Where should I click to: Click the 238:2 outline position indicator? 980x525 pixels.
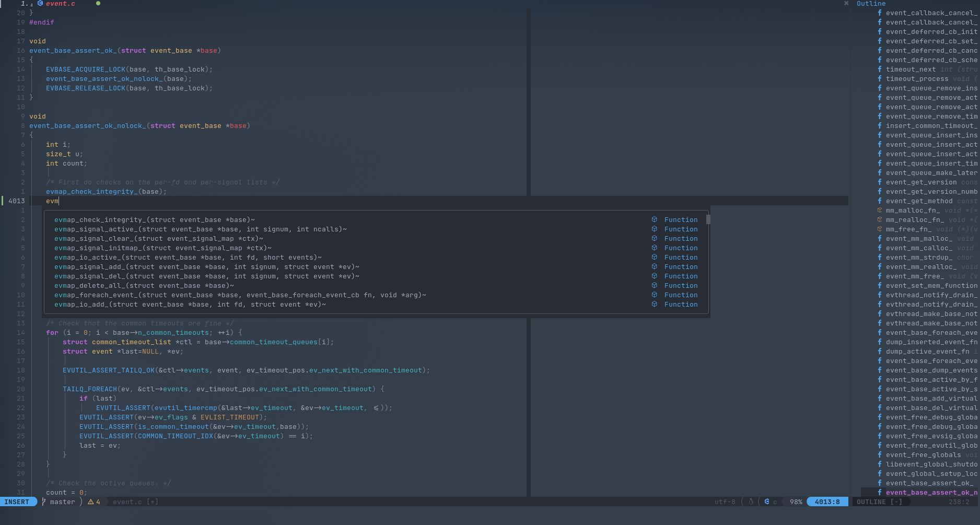coord(959,502)
